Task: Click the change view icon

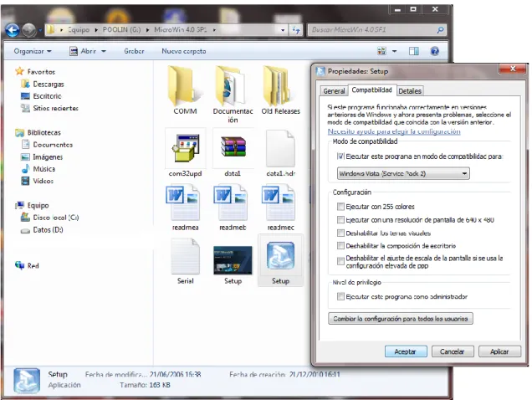Action: pos(381,51)
